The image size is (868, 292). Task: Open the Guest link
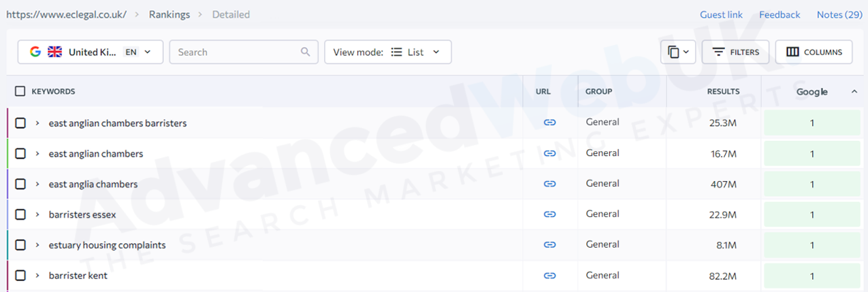click(x=721, y=14)
